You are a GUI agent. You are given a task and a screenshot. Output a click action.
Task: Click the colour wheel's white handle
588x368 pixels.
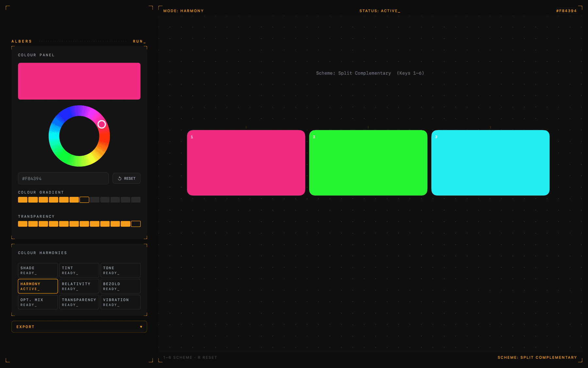pyautogui.click(x=102, y=124)
